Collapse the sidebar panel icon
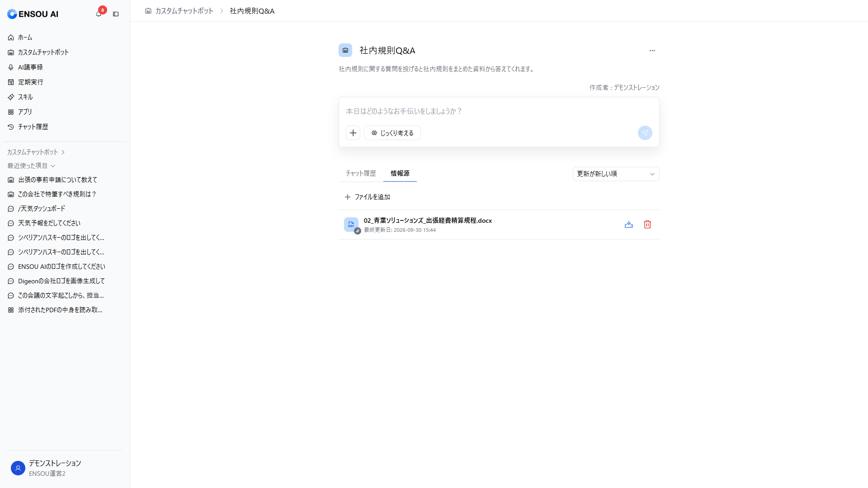This screenshot has height=488, width=868. (x=116, y=14)
